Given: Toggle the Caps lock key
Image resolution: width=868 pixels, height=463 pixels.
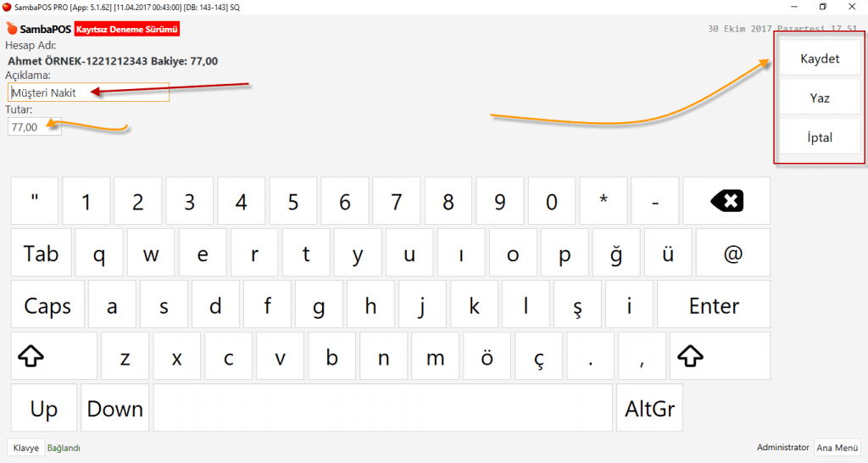Looking at the screenshot, I should coord(47,306).
